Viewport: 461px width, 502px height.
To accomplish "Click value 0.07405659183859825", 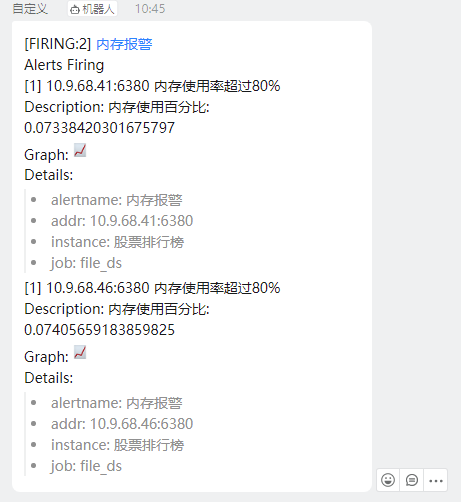I will [100, 330].
